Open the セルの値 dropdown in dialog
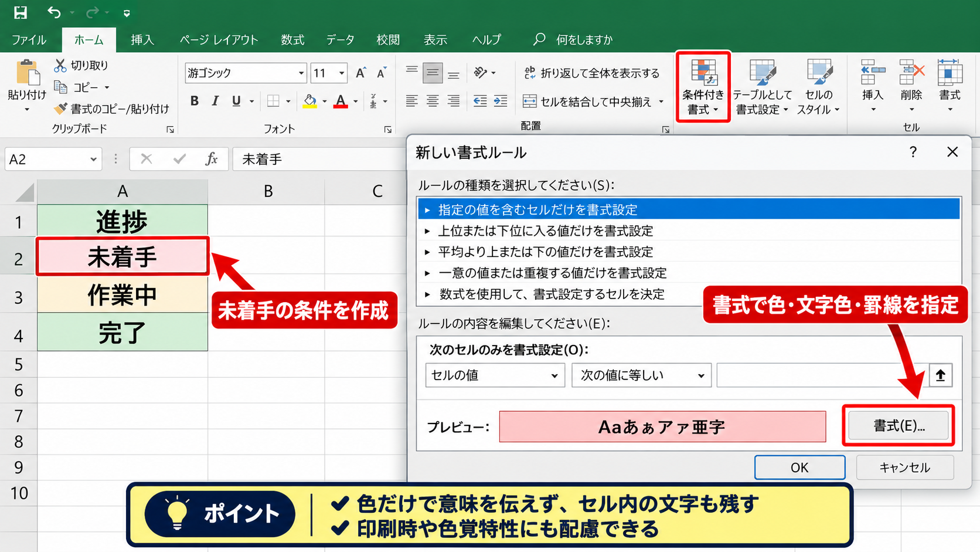The width and height of the screenshot is (980, 552). 495,375
